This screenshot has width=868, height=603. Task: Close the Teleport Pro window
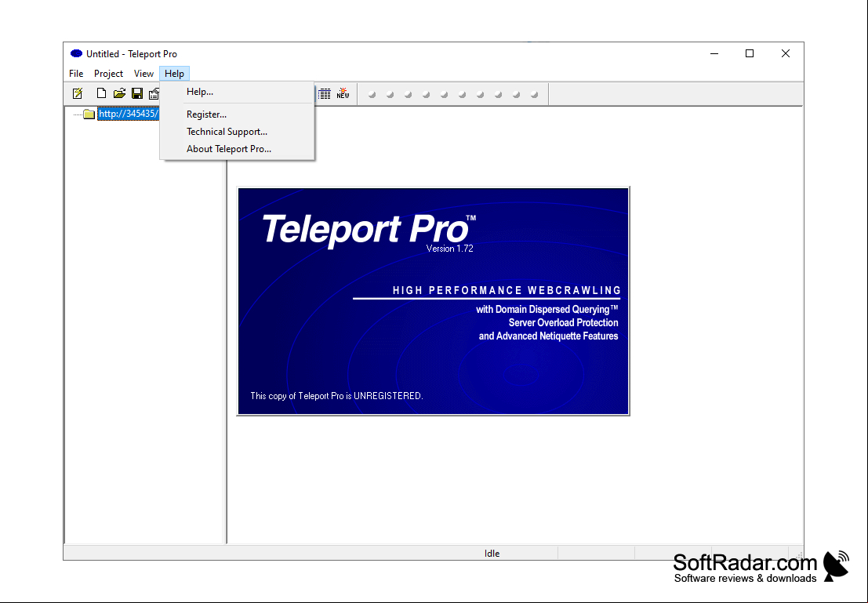[x=786, y=53]
